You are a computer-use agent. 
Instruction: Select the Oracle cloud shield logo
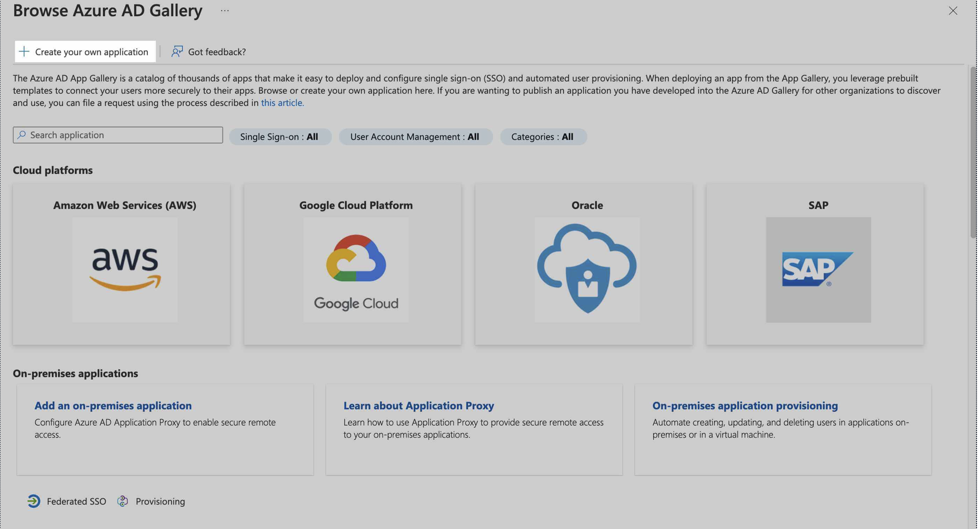[x=587, y=270]
